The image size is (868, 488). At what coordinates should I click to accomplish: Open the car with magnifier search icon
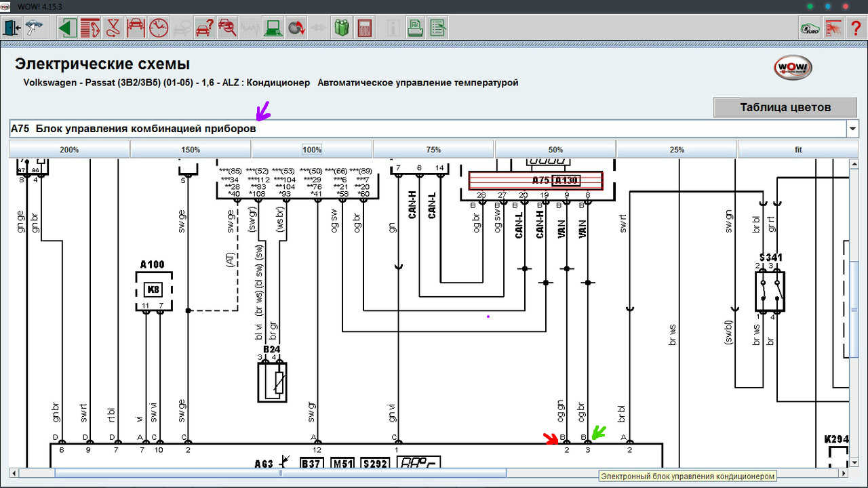point(228,28)
